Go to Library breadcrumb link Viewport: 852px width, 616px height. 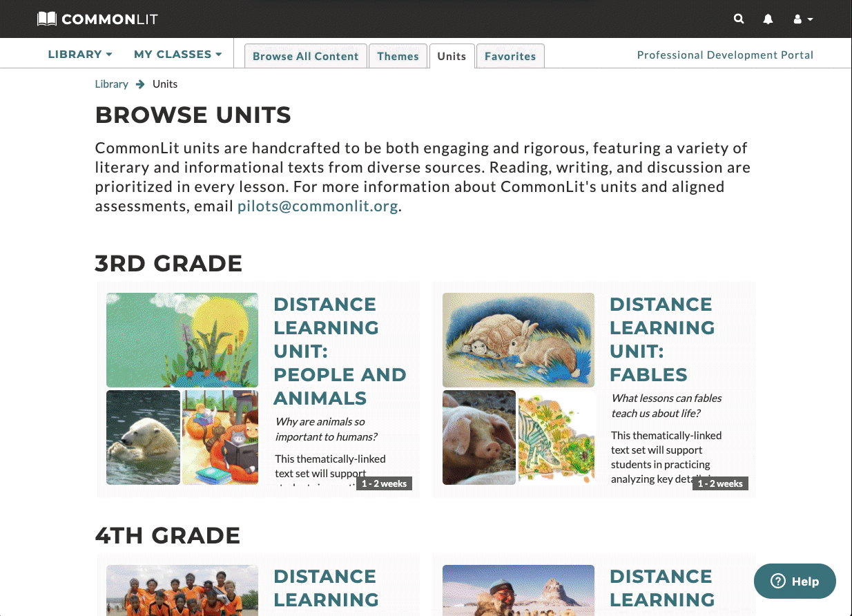pos(112,84)
